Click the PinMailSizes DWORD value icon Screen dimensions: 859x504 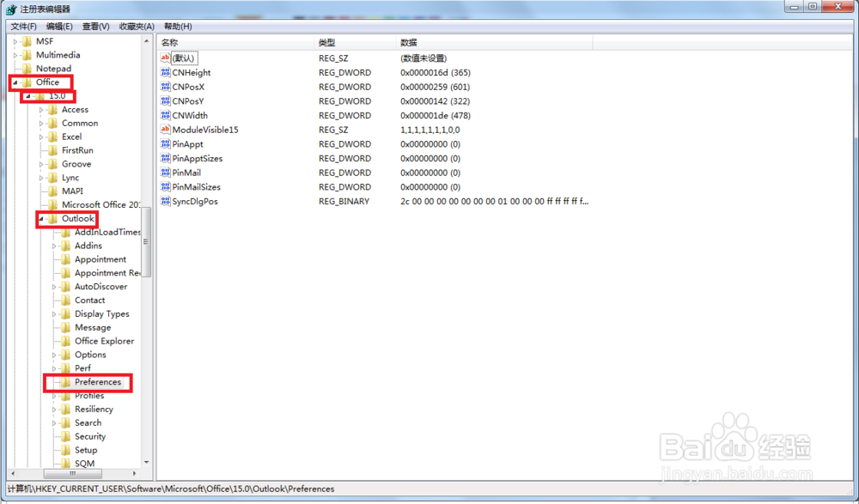(166, 186)
